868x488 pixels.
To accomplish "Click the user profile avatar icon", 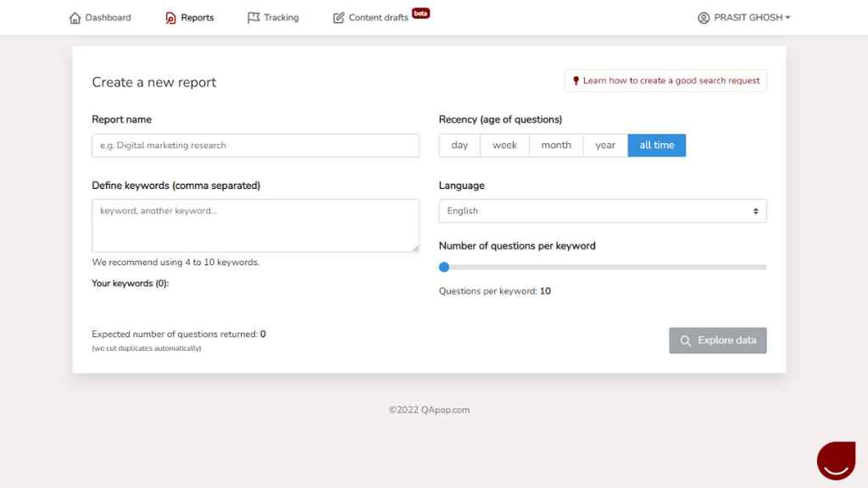I will pos(704,18).
